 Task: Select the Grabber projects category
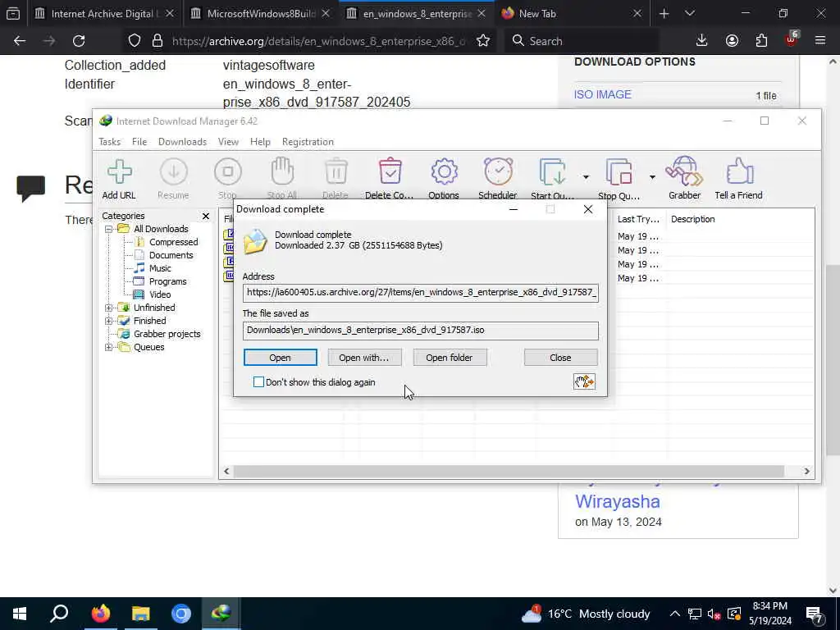pos(167,335)
